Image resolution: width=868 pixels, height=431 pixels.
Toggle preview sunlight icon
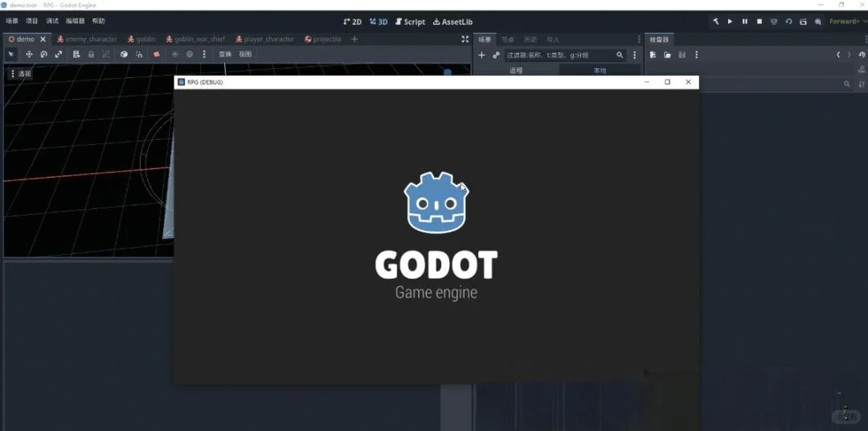coord(175,55)
